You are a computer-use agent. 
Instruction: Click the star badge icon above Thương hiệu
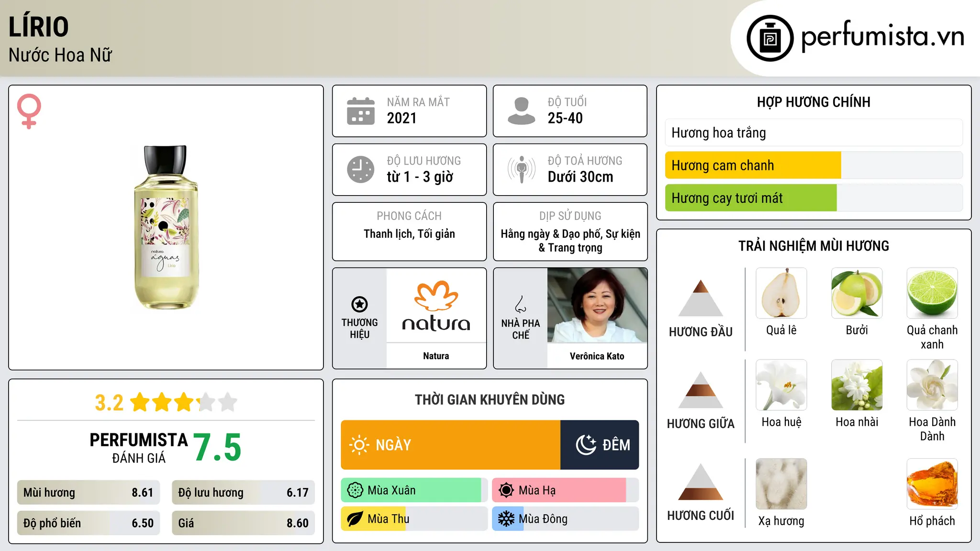tap(359, 304)
